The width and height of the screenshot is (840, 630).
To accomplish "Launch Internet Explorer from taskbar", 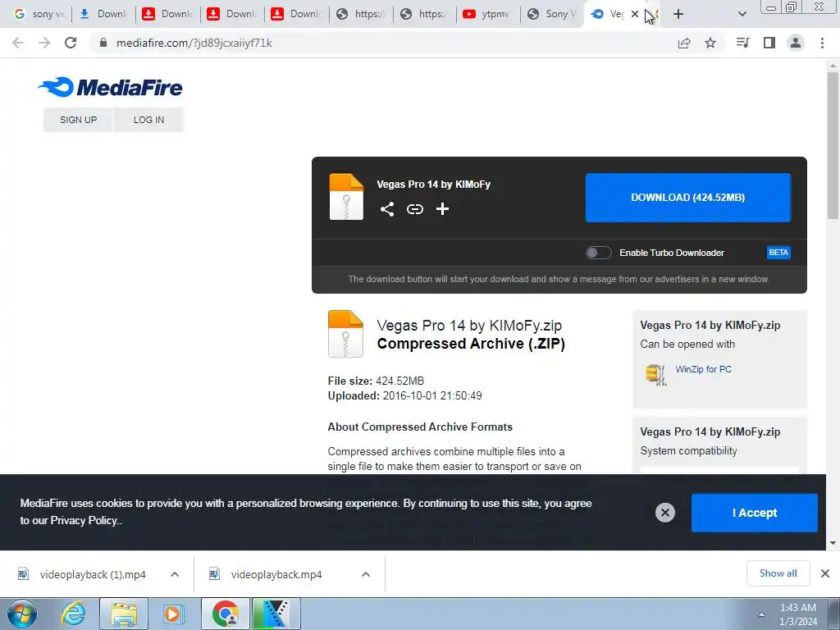I will (73, 614).
